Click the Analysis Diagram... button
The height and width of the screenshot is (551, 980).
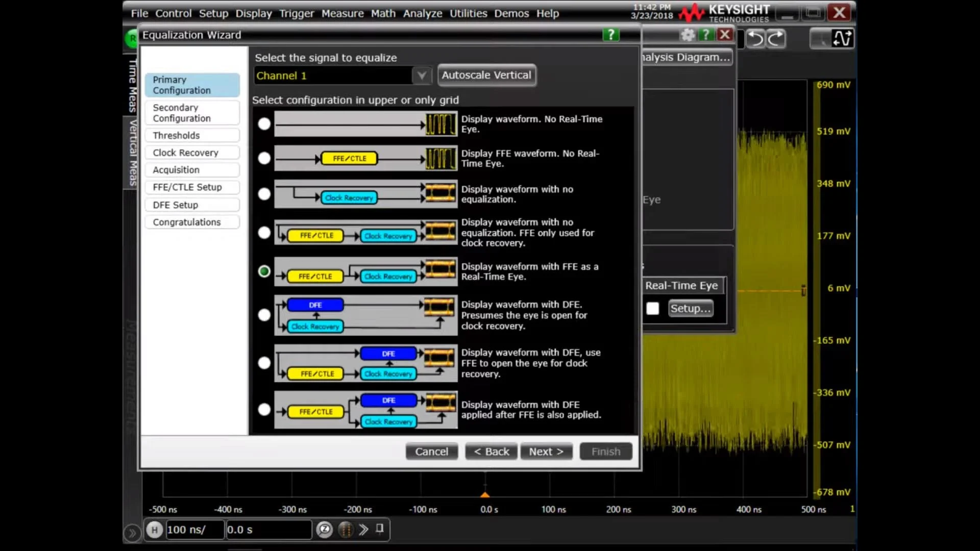[687, 57]
